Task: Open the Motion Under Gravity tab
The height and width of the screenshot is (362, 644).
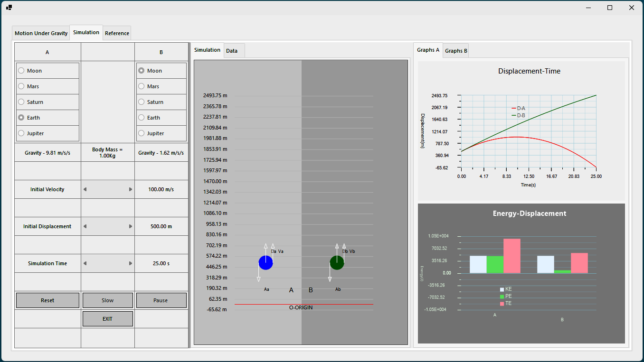Action: [41, 33]
